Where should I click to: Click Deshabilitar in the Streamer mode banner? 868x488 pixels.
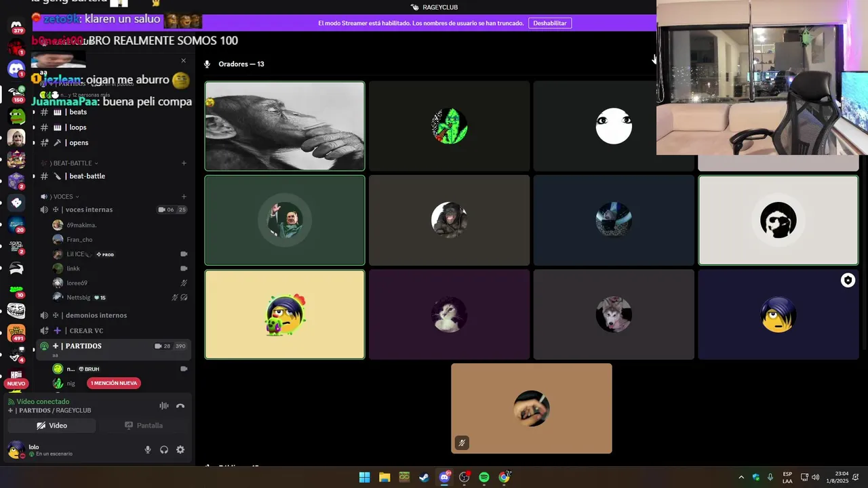click(x=550, y=23)
